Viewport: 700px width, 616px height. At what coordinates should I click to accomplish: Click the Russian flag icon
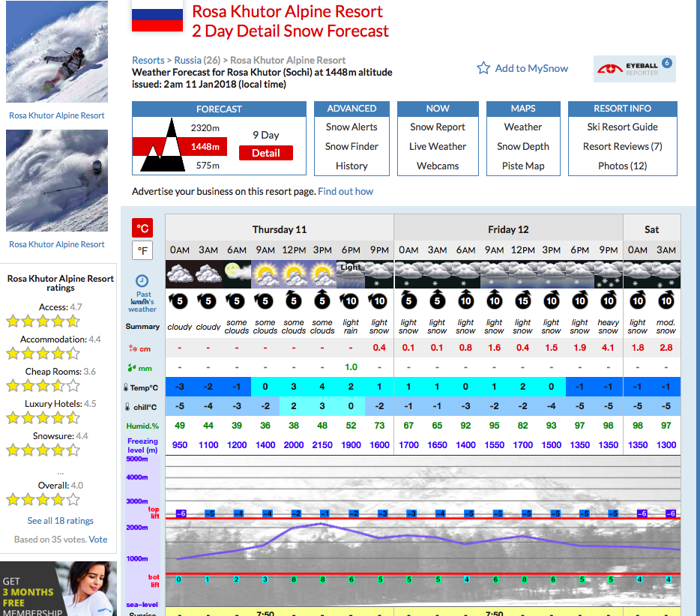pos(157,16)
